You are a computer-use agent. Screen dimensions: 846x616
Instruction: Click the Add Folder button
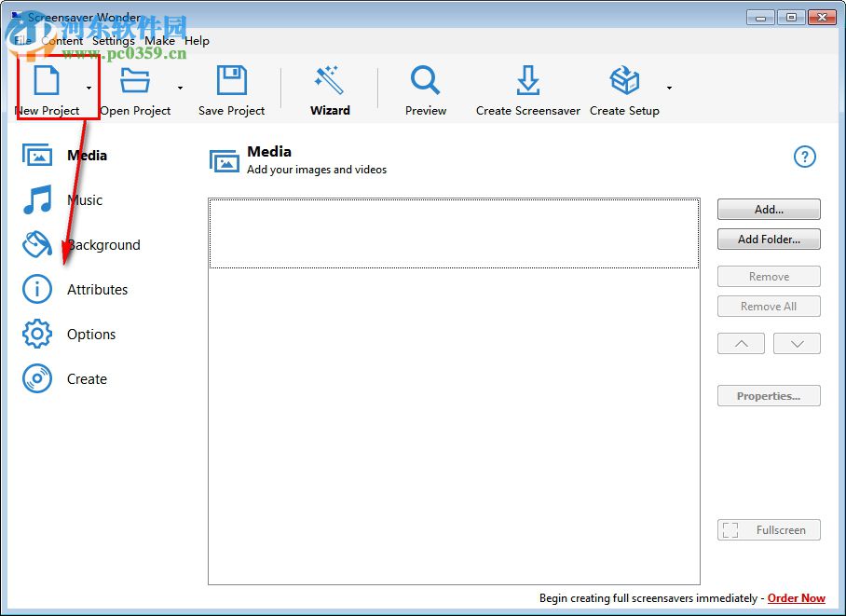point(769,240)
